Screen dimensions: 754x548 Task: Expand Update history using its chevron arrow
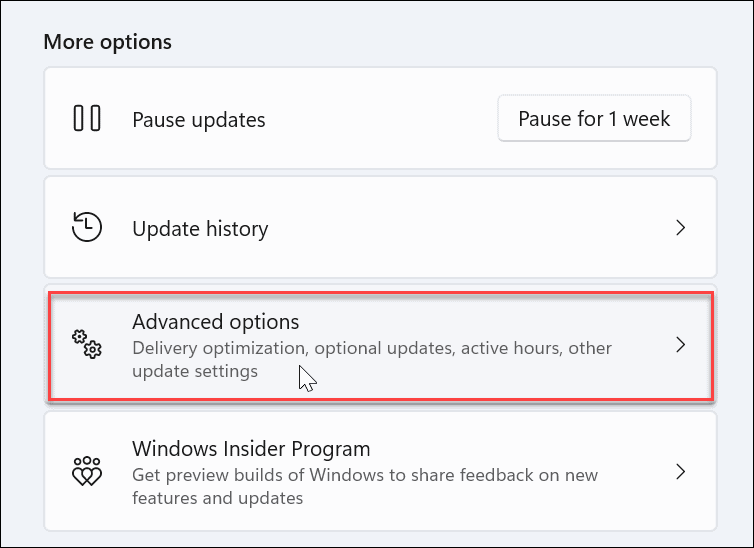coord(680,228)
